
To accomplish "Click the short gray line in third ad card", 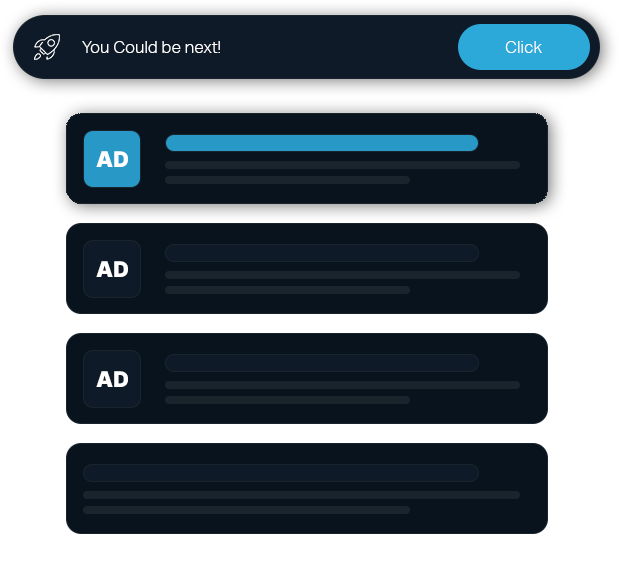I will 287,400.
